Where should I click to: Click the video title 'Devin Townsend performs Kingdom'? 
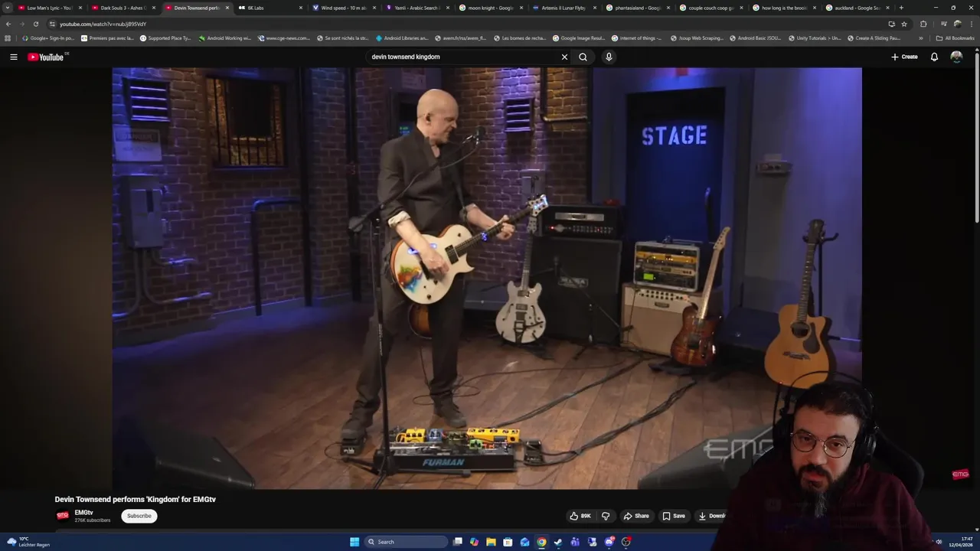[x=136, y=499]
